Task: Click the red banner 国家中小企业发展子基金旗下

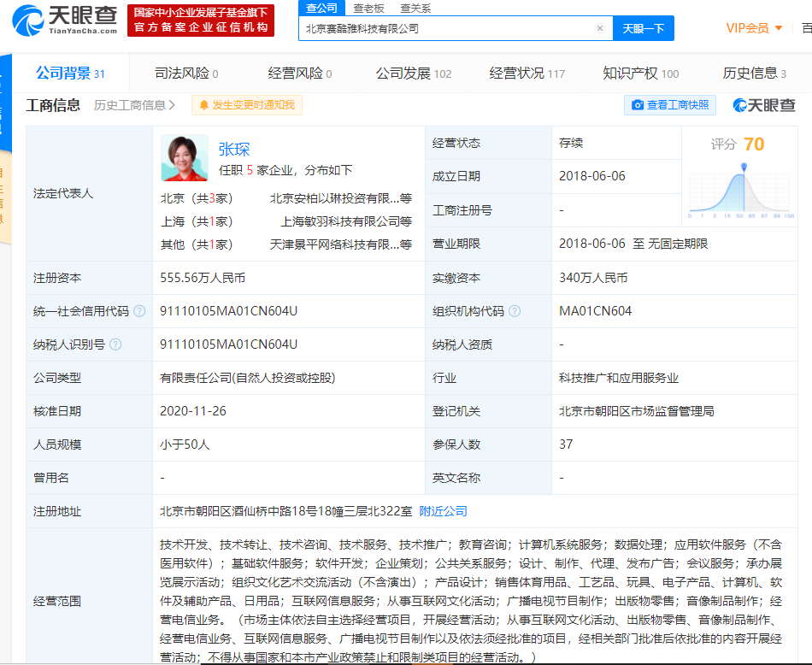Action: tap(201, 21)
